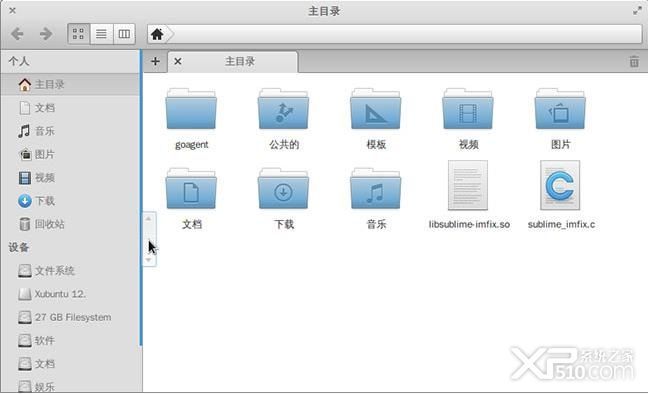Go forward with the right arrow button
Image resolution: width=648 pixels, height=394 pixels.
[45, 34]
